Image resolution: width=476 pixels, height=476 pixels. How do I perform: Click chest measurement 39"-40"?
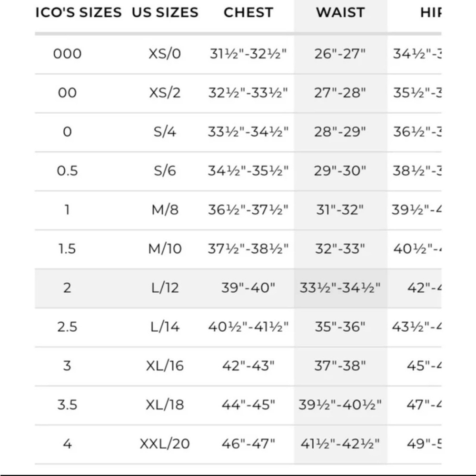[x=248, y=288]
